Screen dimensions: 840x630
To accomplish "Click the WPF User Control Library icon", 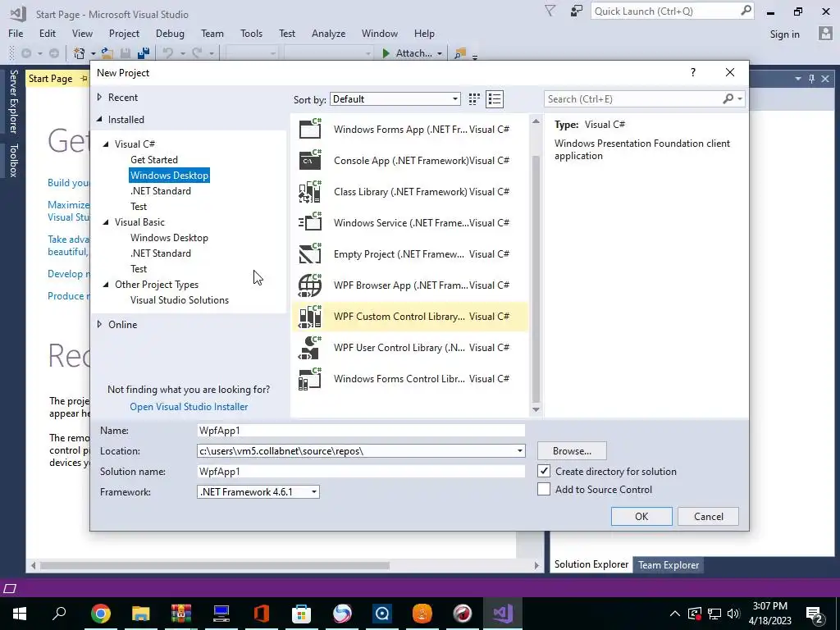I will [x=309, y=347].
